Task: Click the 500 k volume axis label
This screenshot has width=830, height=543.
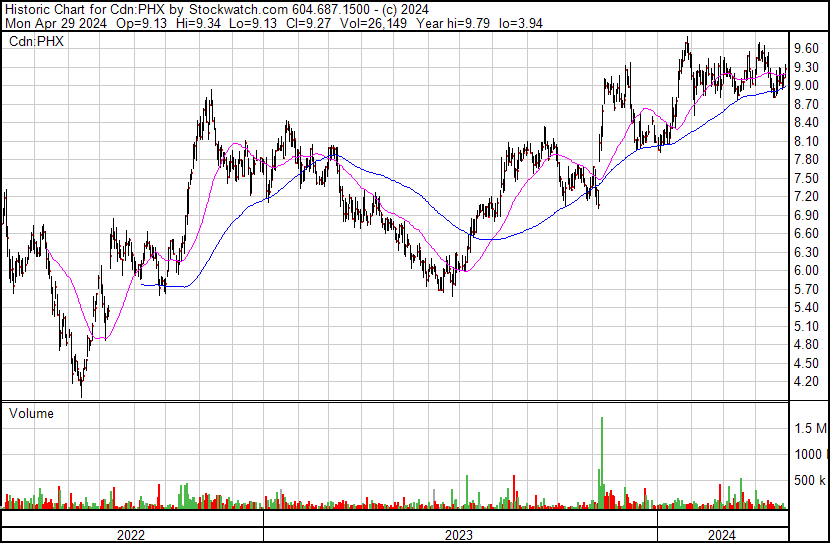Action: 810,480
